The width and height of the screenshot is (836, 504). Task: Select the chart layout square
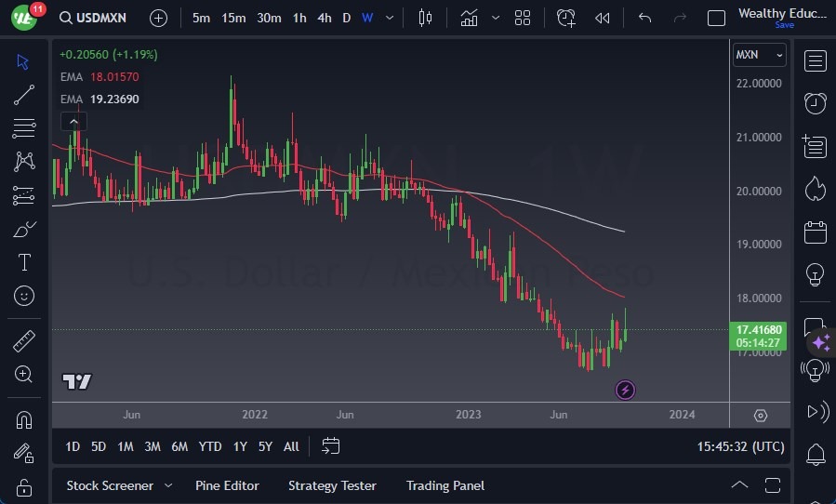[x=716, y=19]
